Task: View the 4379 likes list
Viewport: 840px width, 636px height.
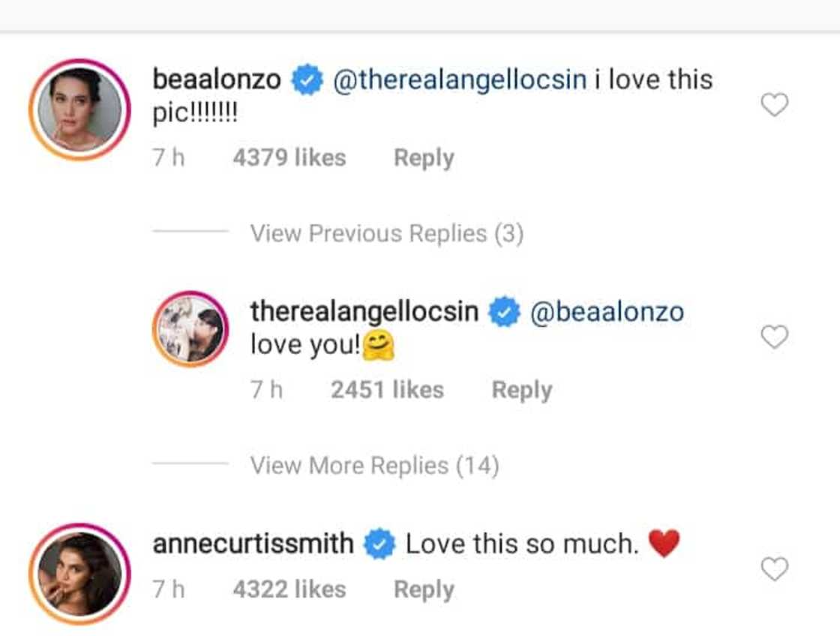Action: 289,158
